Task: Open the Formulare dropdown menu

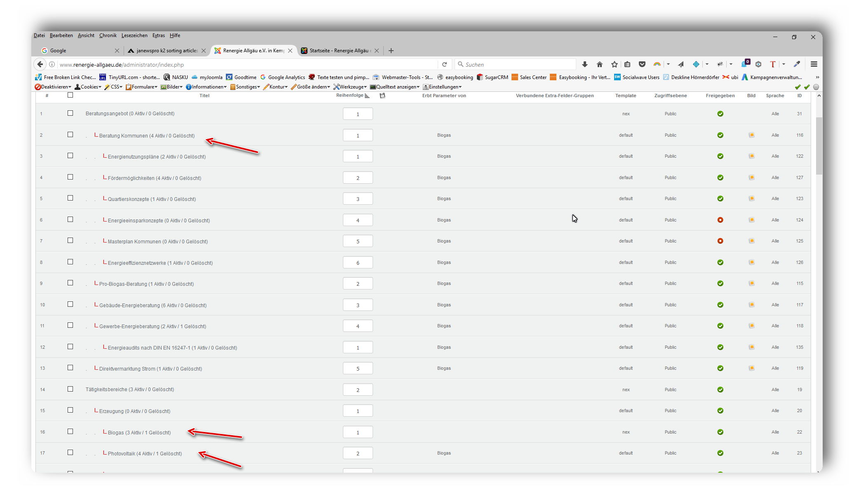Action: 142,87
